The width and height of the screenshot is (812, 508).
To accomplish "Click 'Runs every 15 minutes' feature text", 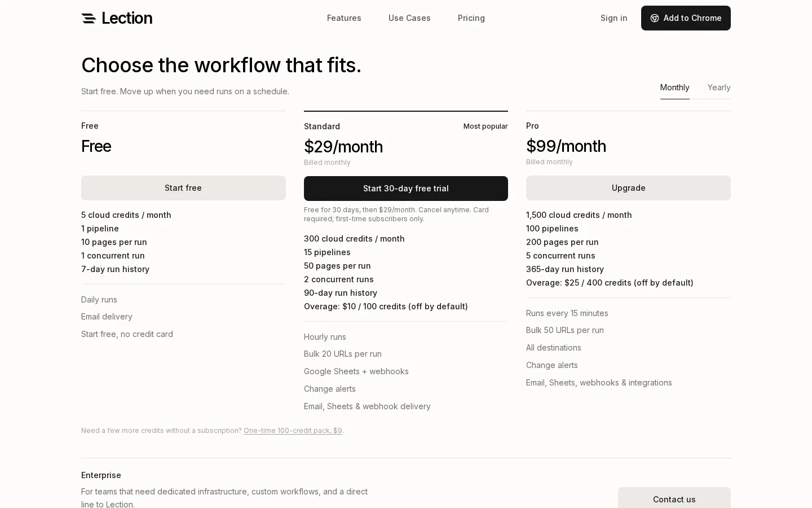I will click(x=567, y=313).
